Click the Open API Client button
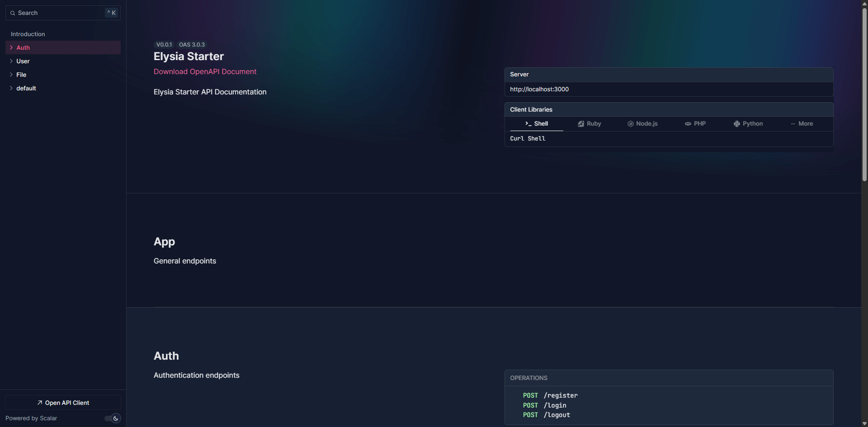The image size is (868, 427). pyautogui.click(x=63, y=403)
